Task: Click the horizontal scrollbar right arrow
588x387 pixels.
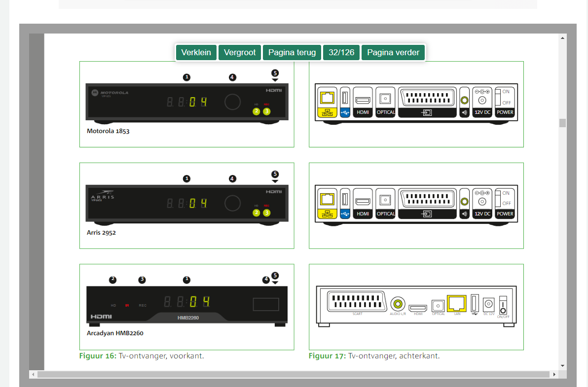Action: coord(554,374)
